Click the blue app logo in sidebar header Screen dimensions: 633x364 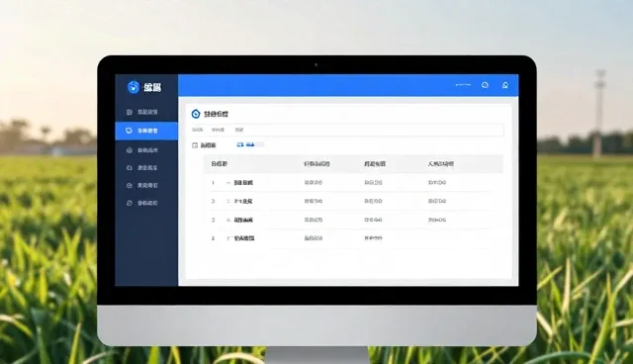tap(134, 87)
